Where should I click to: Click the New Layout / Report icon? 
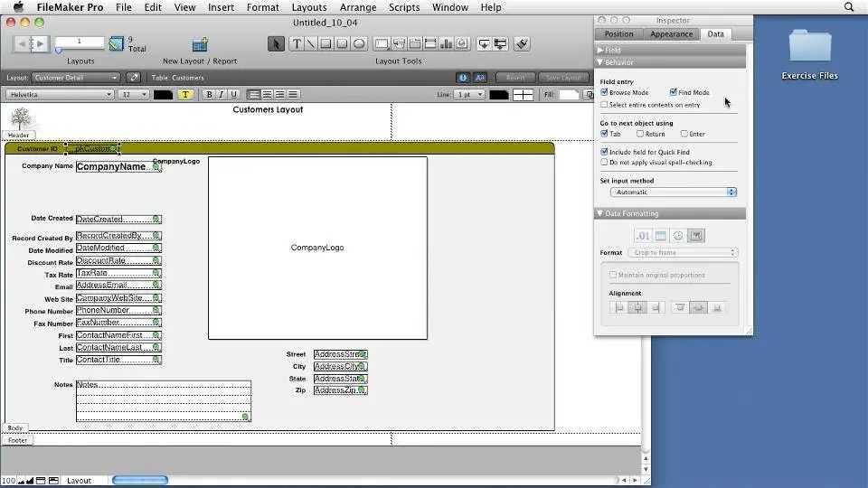(x=200, y=45)
